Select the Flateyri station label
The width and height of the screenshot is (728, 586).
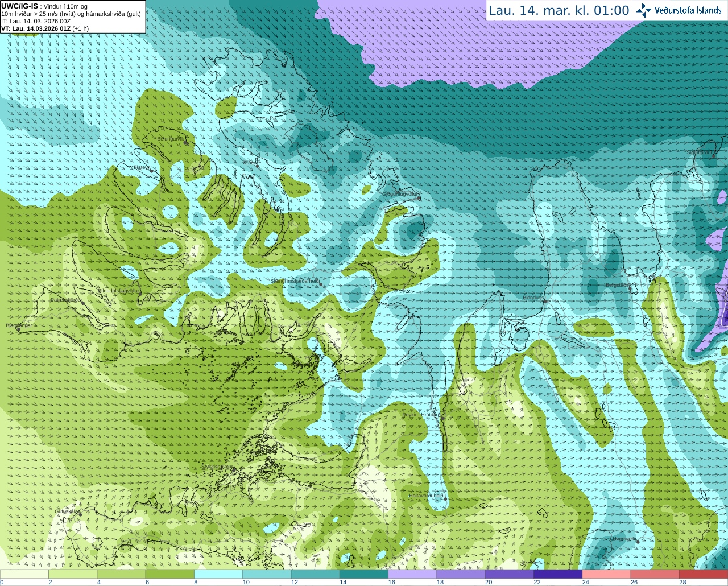coord(142,167)
